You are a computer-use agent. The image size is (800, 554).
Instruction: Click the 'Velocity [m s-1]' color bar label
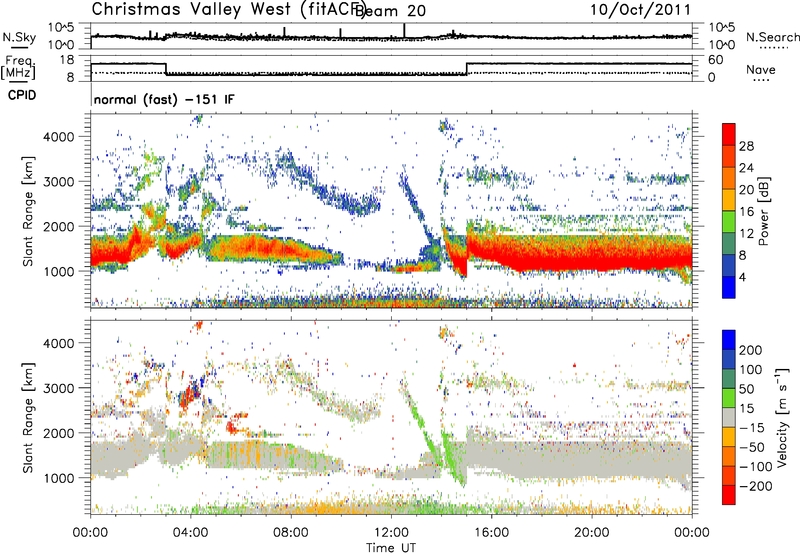click(x=782, y=417)
